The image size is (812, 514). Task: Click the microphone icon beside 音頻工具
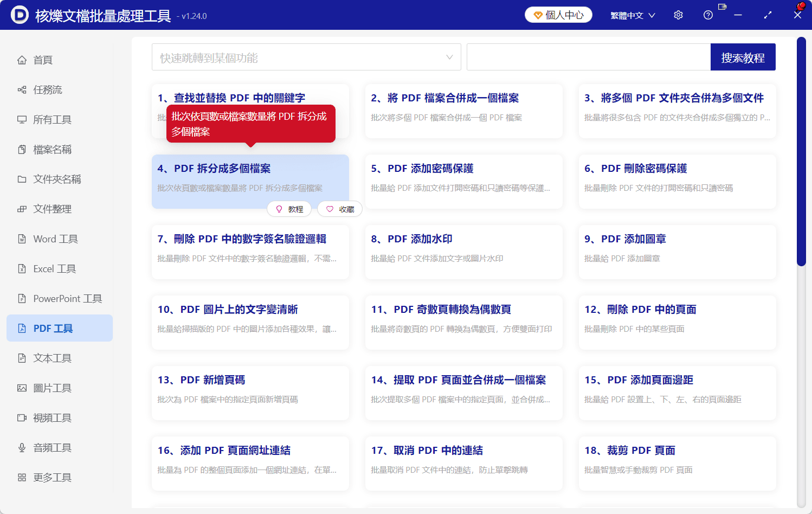click(x=22, y=447)
